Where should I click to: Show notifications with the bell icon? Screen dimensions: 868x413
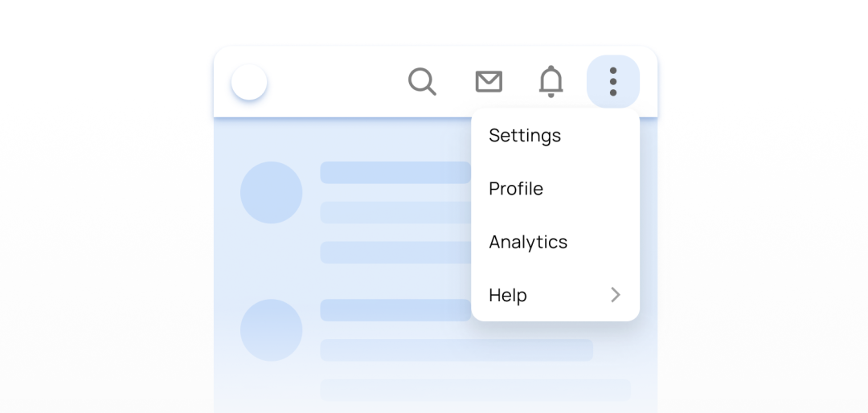point(551,81)
